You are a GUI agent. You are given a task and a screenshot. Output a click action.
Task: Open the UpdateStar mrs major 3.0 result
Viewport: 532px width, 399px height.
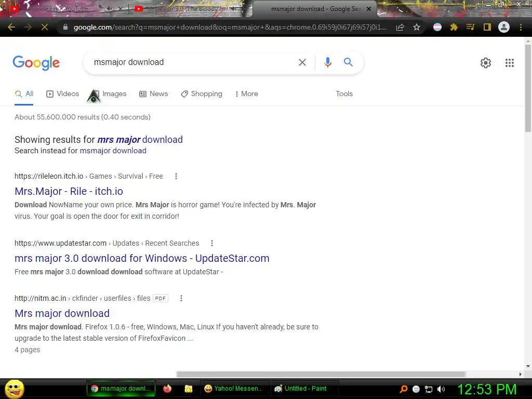point(142,258)
